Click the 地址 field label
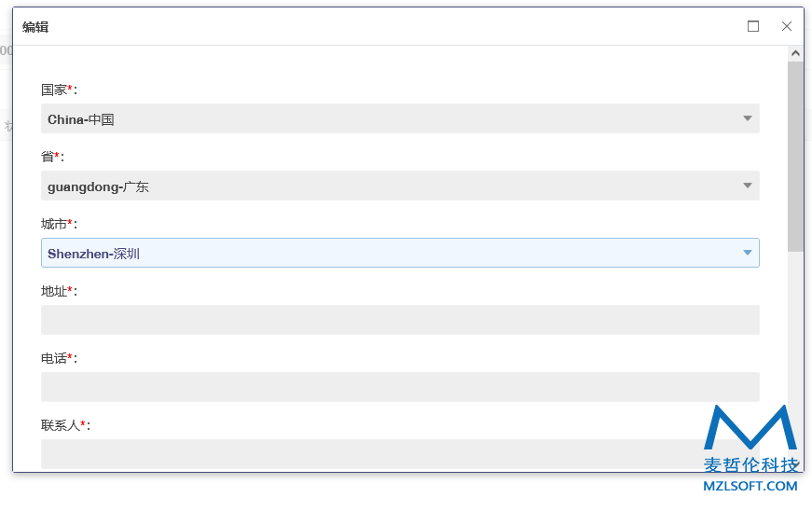Screen dimensions: 812x511 (x=54, y=292)
